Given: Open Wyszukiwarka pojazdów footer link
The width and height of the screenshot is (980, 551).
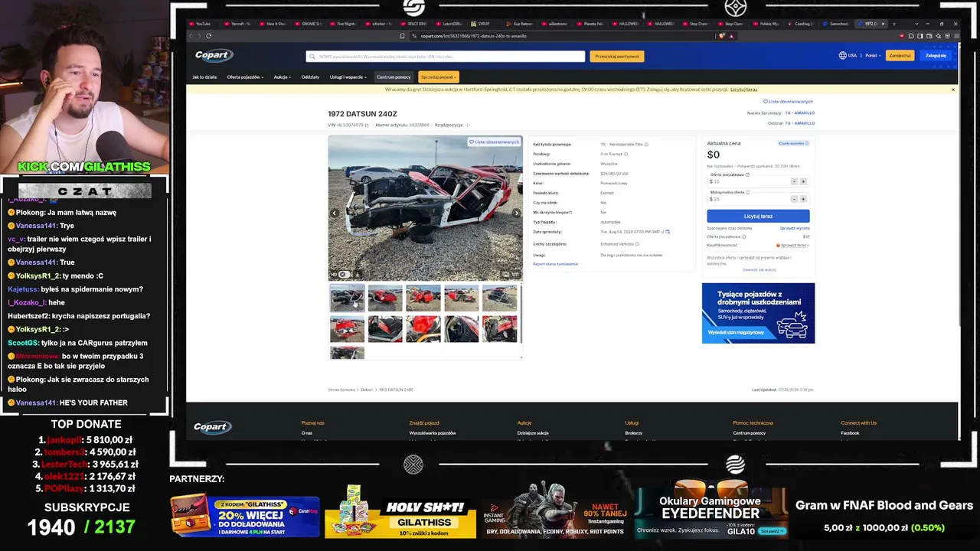Looking at the screenshot, I should (x=433, y=433).
